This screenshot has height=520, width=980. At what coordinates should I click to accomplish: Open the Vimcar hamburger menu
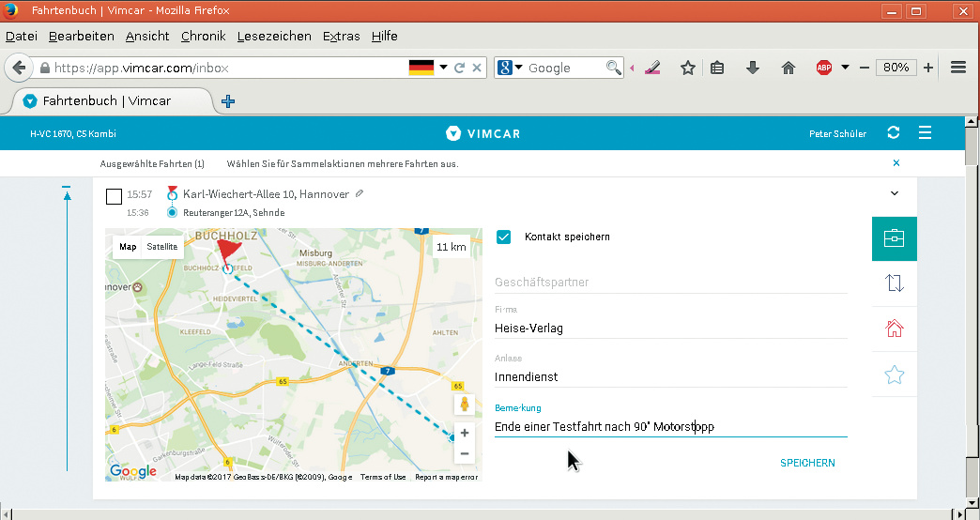[925, 133]
